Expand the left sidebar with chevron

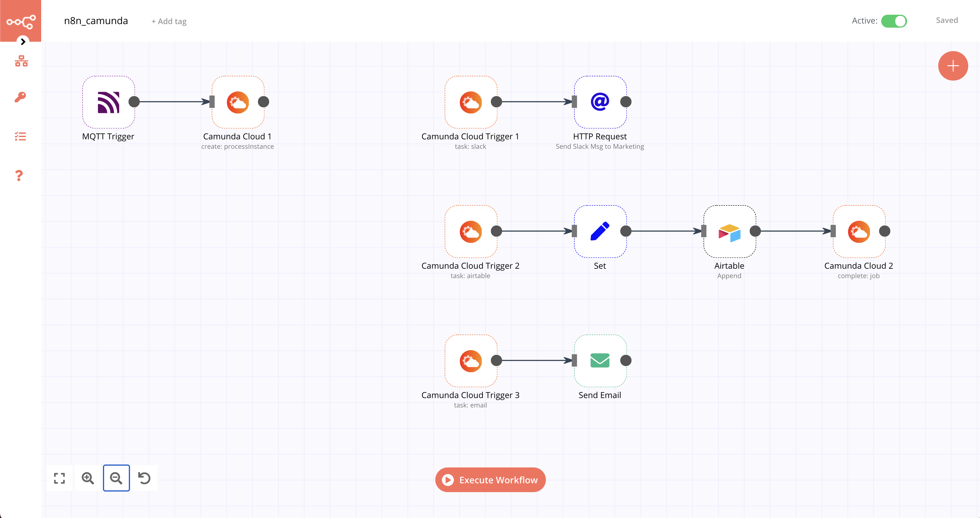pyautogui.click(x=23, y=41)
